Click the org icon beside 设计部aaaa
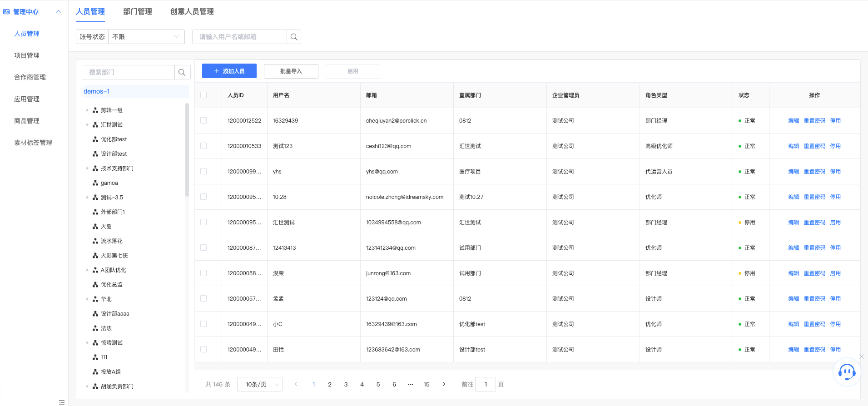Image resolution: width=868 pixels, height=406 pixels. (x=95, y=314)
